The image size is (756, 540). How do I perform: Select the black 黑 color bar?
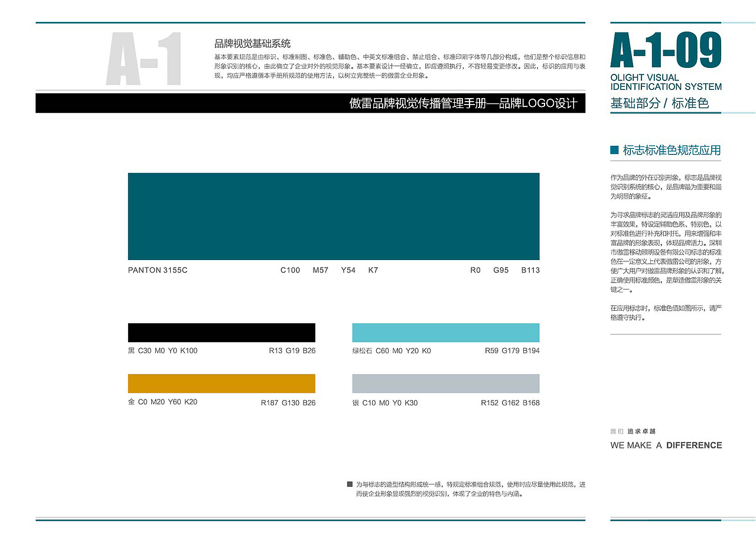221,332
